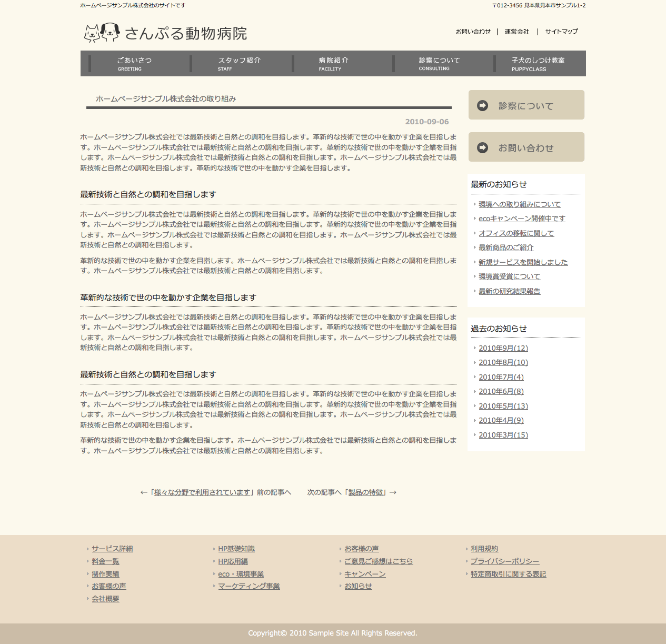Click the Copyright 2010 Sample Site text
Viewport: 666px width, 644px height.
(x=333, y=633)
